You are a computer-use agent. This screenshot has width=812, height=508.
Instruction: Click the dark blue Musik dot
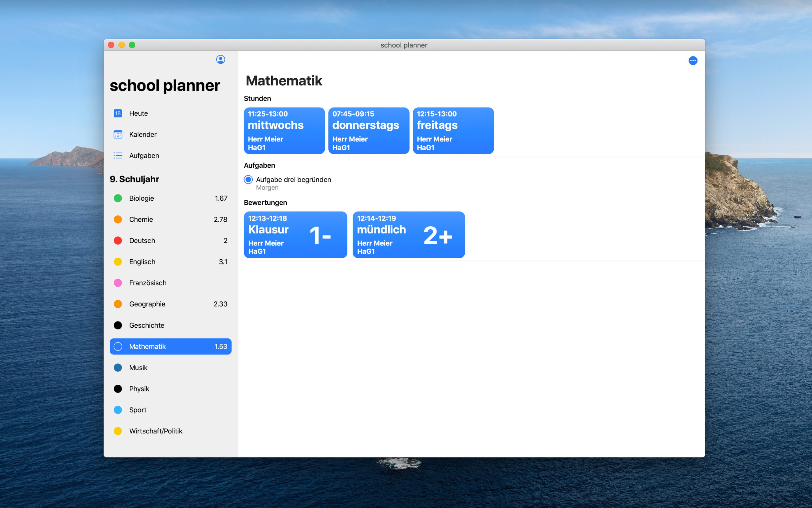(118, 367)
